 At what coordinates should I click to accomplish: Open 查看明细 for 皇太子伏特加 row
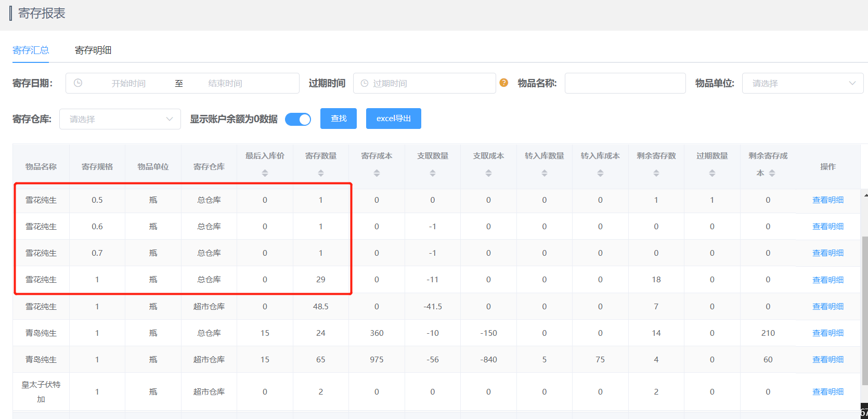[x=828, y=392]
